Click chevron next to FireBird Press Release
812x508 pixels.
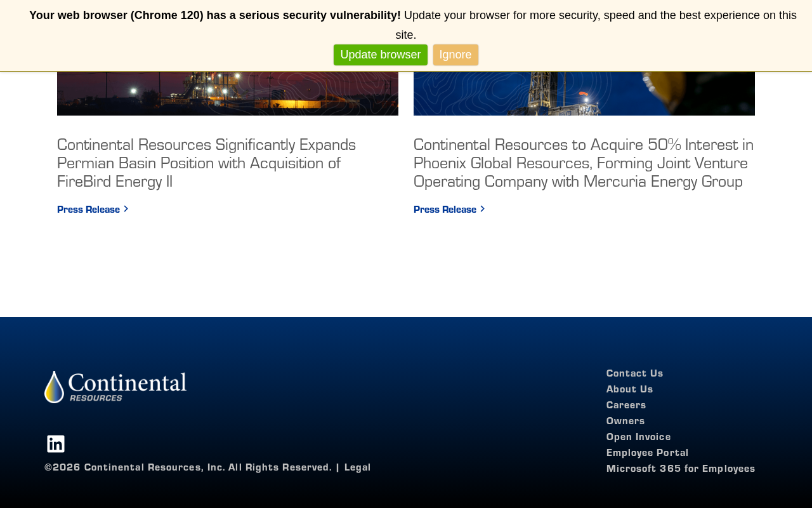point(126,209)
